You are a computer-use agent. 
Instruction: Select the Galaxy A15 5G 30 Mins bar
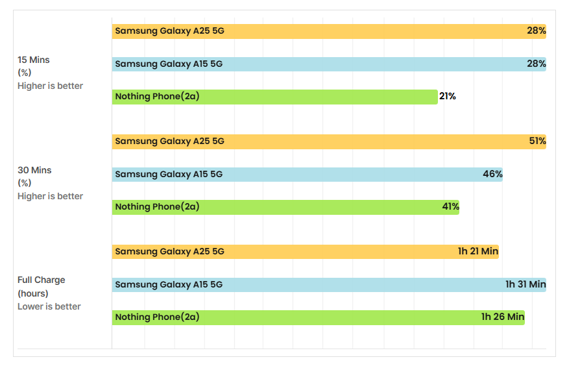click(307, 175)
